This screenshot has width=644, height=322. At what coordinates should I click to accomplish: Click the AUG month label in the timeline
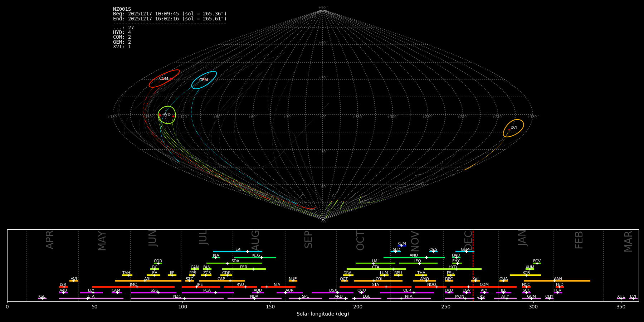point(255,240)
